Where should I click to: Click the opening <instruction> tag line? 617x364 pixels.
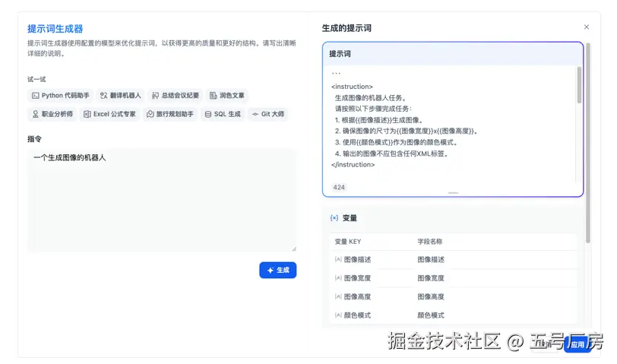tap(352, 87)
